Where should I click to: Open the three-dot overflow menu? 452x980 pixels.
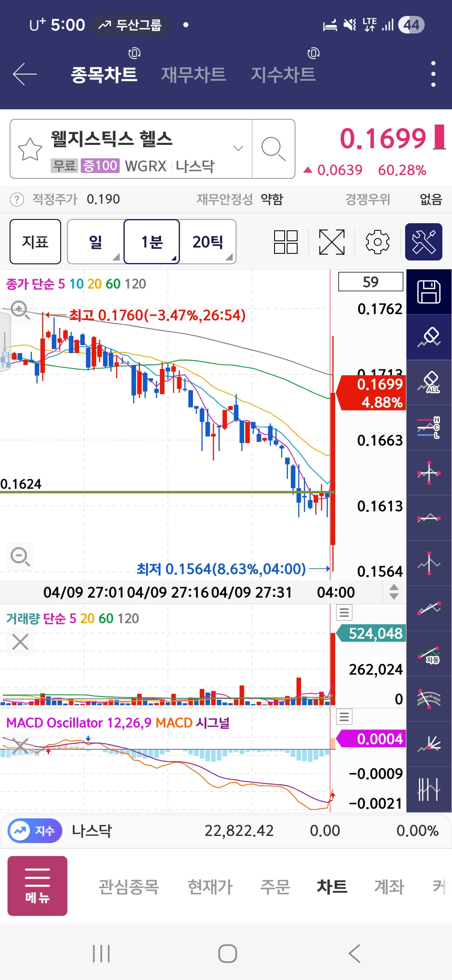coord(433,74)
